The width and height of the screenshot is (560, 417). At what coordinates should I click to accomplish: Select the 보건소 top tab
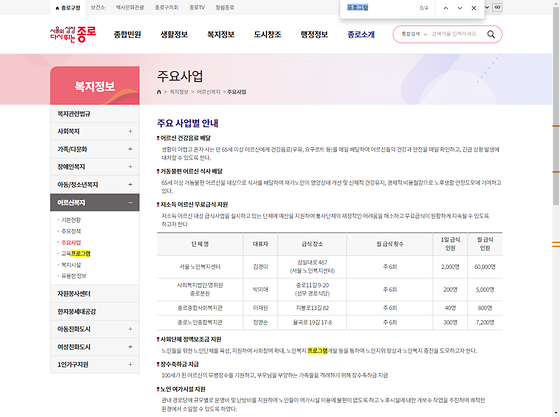(98, 7)
